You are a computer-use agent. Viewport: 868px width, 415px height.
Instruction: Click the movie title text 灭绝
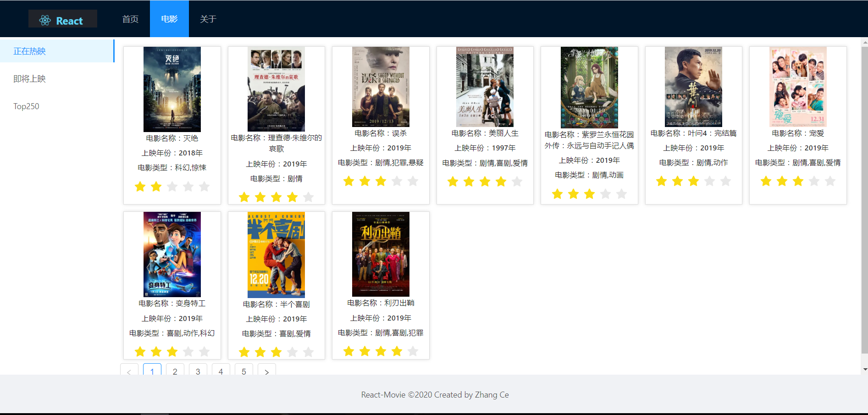click(191, 138)
